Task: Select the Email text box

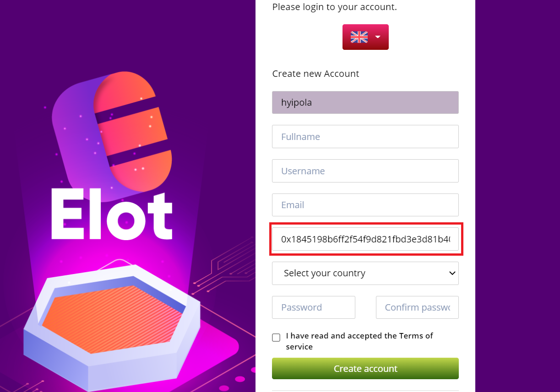Action: pyautogui.click(x=365, y=205)
